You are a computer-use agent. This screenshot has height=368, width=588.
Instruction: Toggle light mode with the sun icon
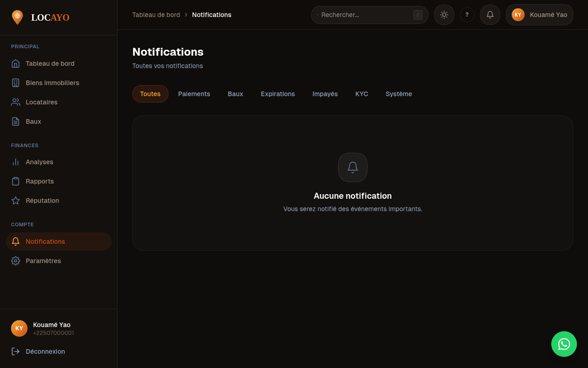tap(444, 15)
